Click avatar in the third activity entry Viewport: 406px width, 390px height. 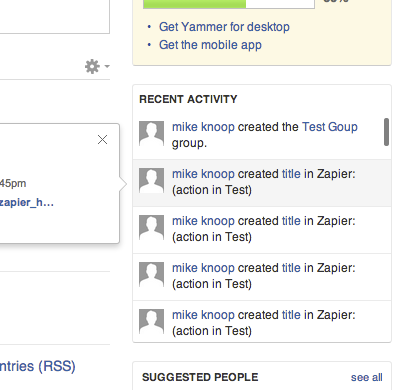(151, 228)
